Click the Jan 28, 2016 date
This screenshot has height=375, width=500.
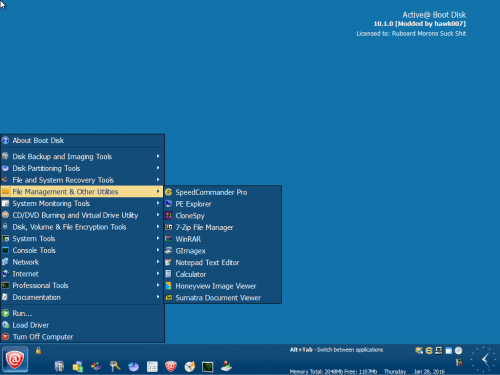(429, 371)
